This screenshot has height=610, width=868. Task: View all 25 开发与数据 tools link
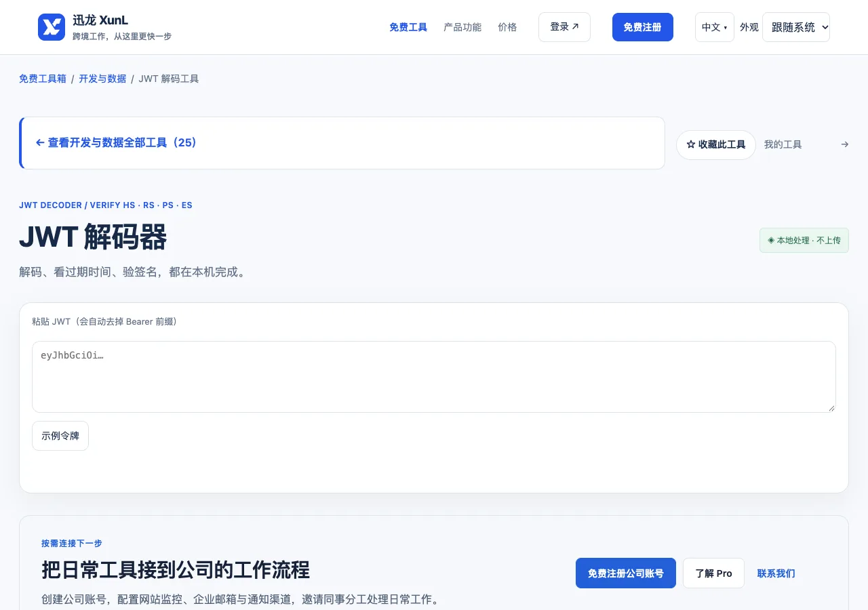click(x=117, y=143)
